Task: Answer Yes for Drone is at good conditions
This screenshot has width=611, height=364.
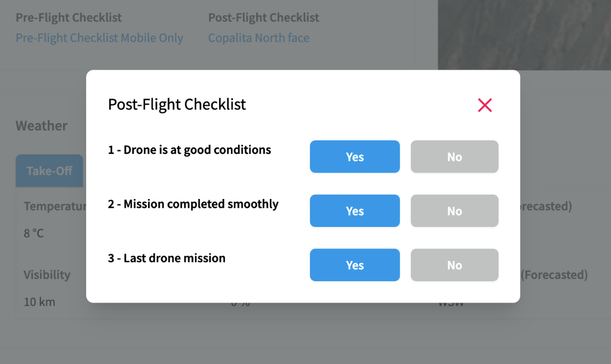Action: tap(355, 156)
